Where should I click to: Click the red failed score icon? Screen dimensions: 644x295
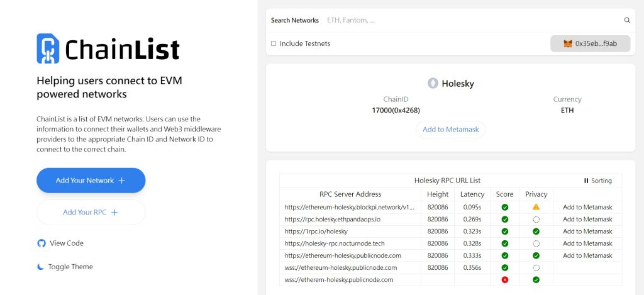pyautogui.click(x=504, y=279)
